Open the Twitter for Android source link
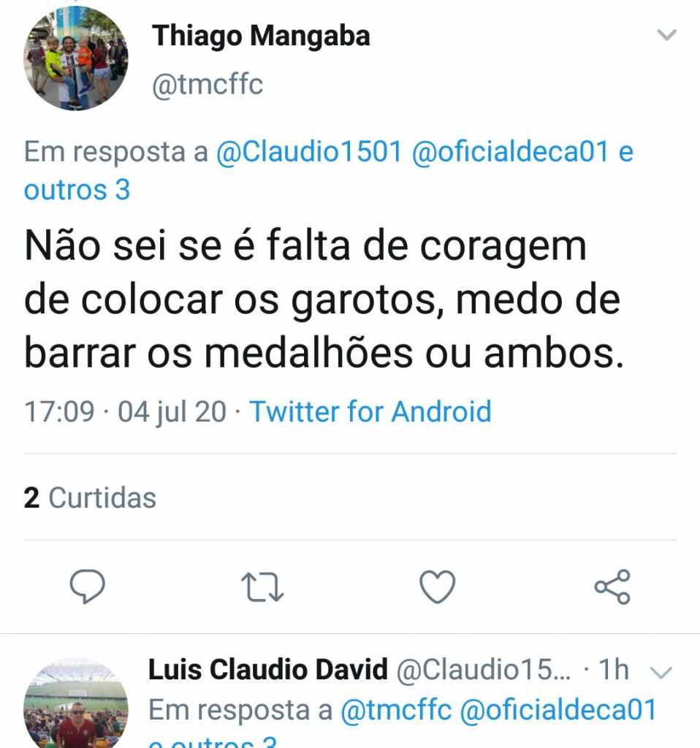700x748 pixels. 370,411
